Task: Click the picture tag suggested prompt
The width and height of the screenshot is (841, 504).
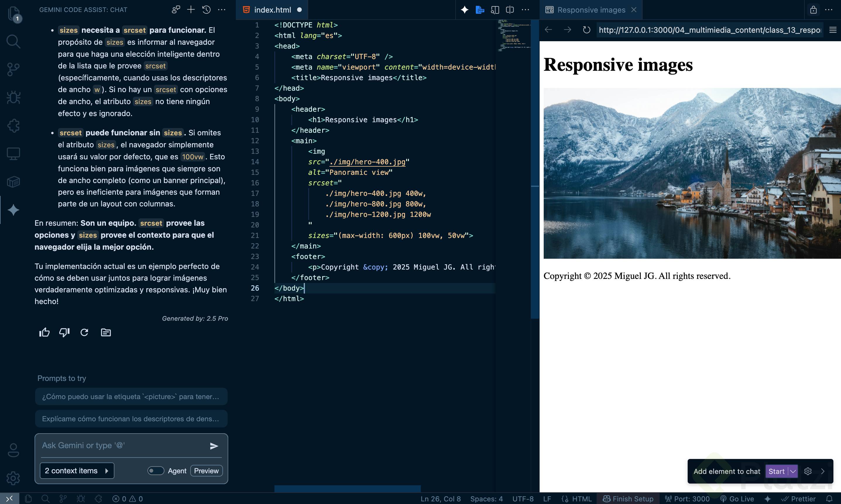Action: pyautogui.click(x=131, y=397)
